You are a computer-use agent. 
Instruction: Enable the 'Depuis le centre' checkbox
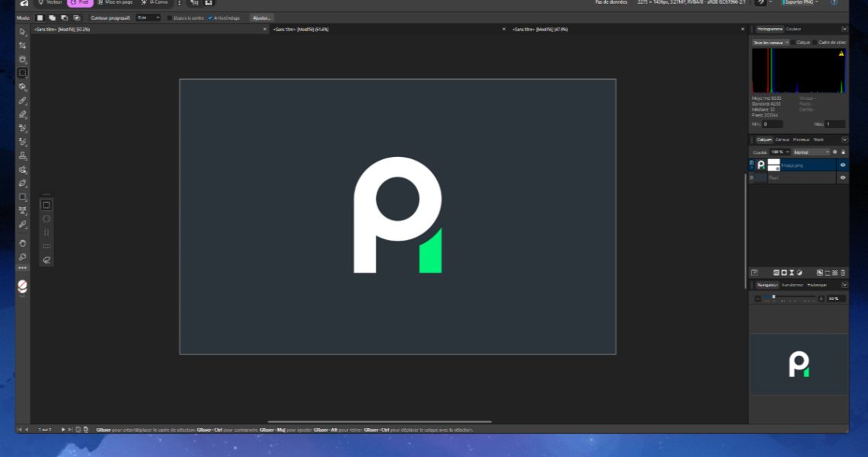170,18
